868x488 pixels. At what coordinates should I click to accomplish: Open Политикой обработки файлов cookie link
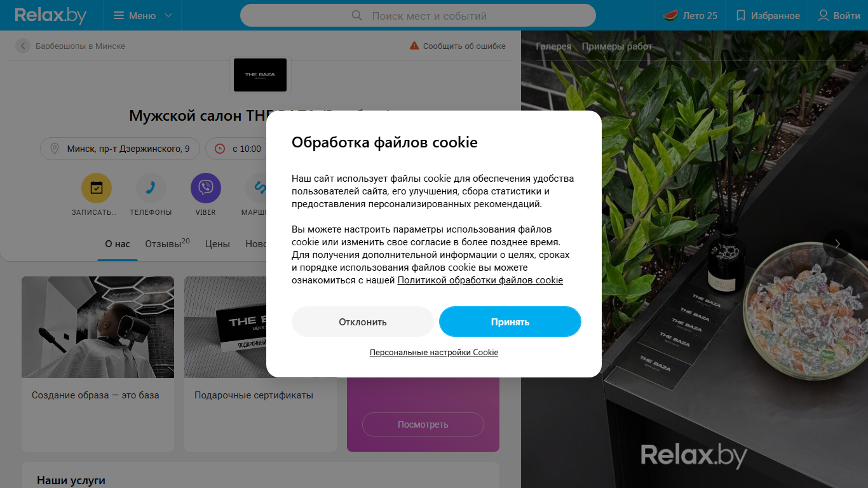click(x=480, y=280)
